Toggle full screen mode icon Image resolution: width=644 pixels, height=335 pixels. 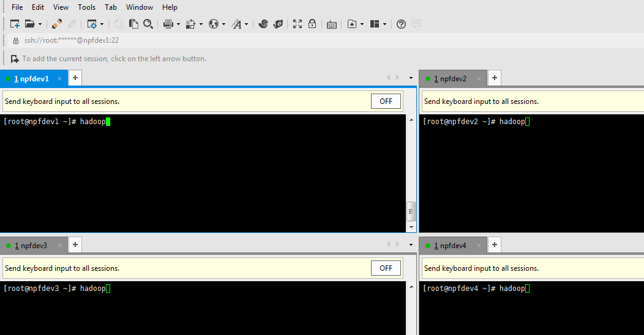point(298,24)
